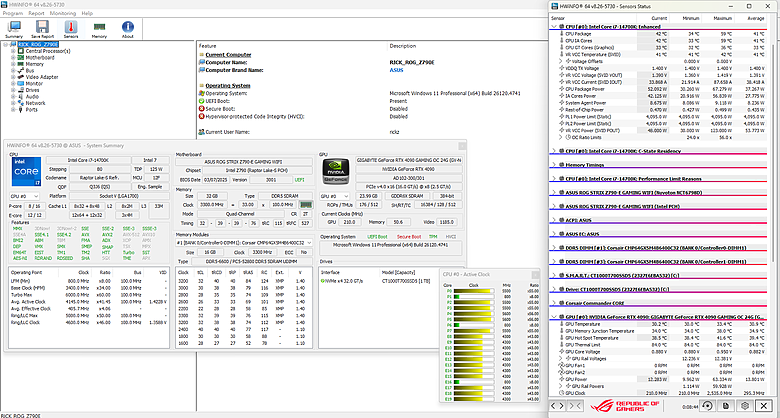The image size is (780, 418).
Task: Click the Motherboard icon in the tree
Action: pos(21,57)
